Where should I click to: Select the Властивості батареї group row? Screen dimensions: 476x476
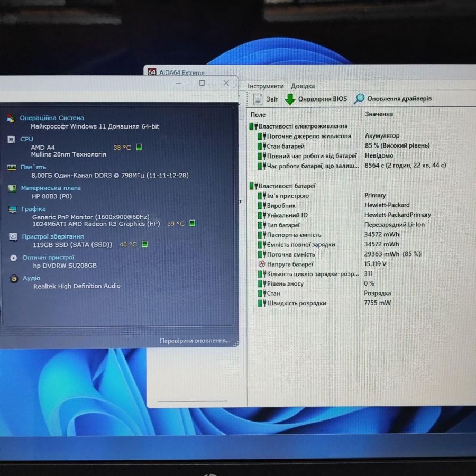(282, 186)
